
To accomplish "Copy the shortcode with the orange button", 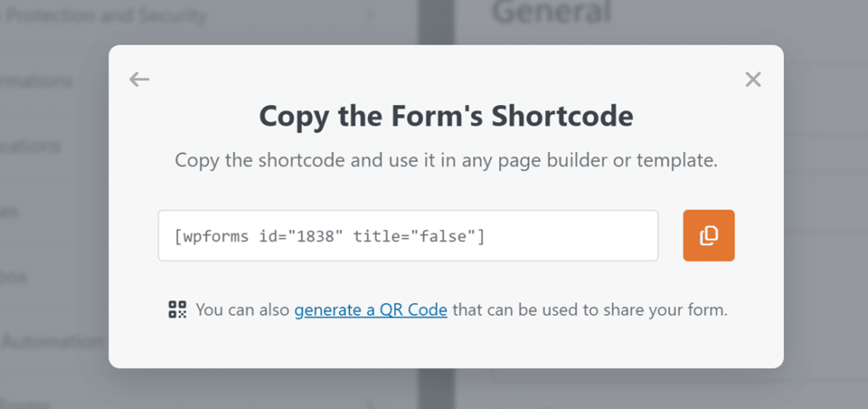I will tap(709, 236).
